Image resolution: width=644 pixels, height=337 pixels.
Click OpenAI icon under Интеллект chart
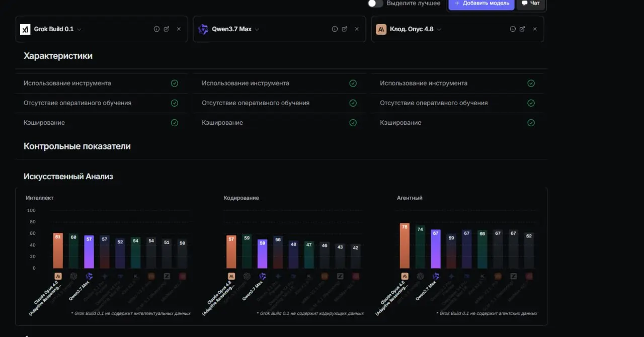click(73, 276)
